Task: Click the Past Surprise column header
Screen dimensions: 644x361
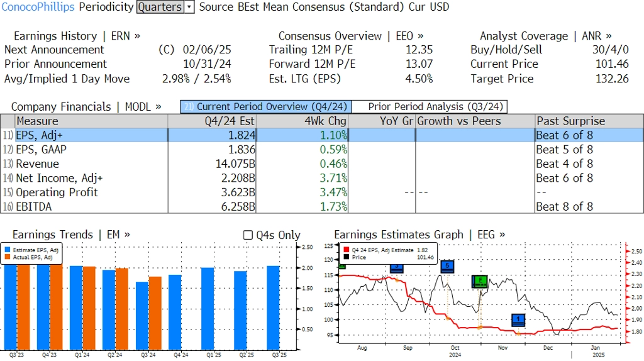Action: point(589,121)
